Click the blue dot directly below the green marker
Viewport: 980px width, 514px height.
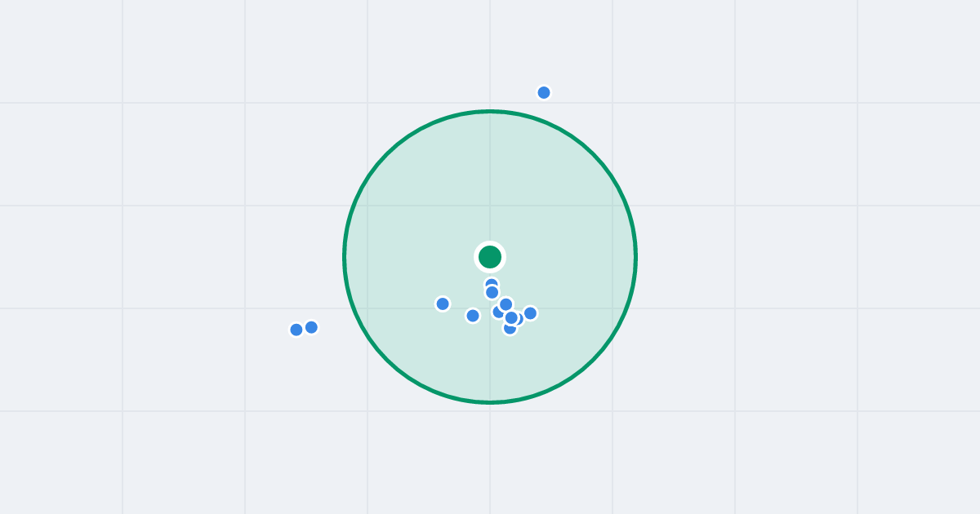[x=492, y=292]
